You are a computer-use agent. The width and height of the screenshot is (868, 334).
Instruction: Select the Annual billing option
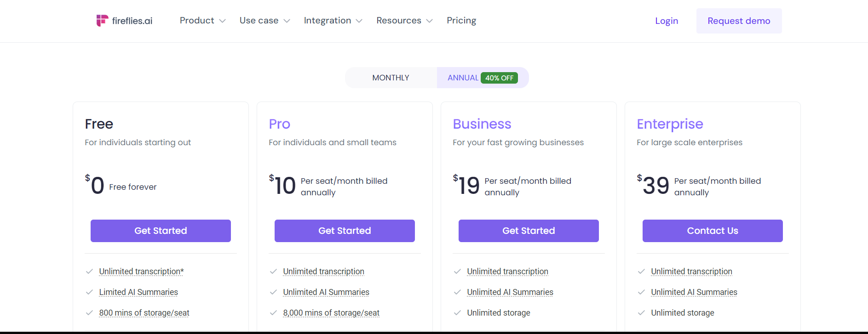463,78
